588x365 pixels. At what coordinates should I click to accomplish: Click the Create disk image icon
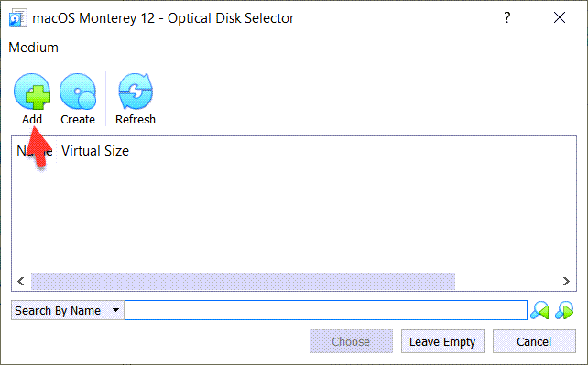pos(78,91)
